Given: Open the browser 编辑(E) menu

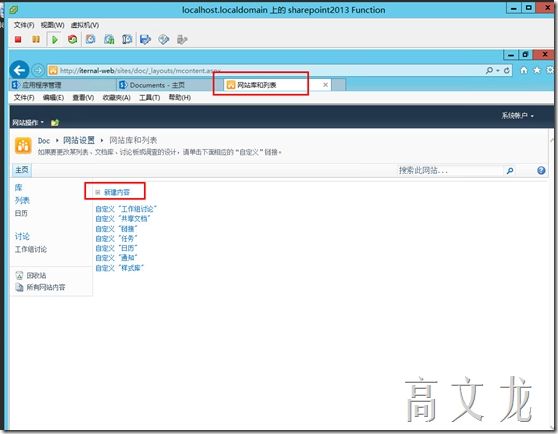Looking at the screenshot, I should click(x=53, y=98).
